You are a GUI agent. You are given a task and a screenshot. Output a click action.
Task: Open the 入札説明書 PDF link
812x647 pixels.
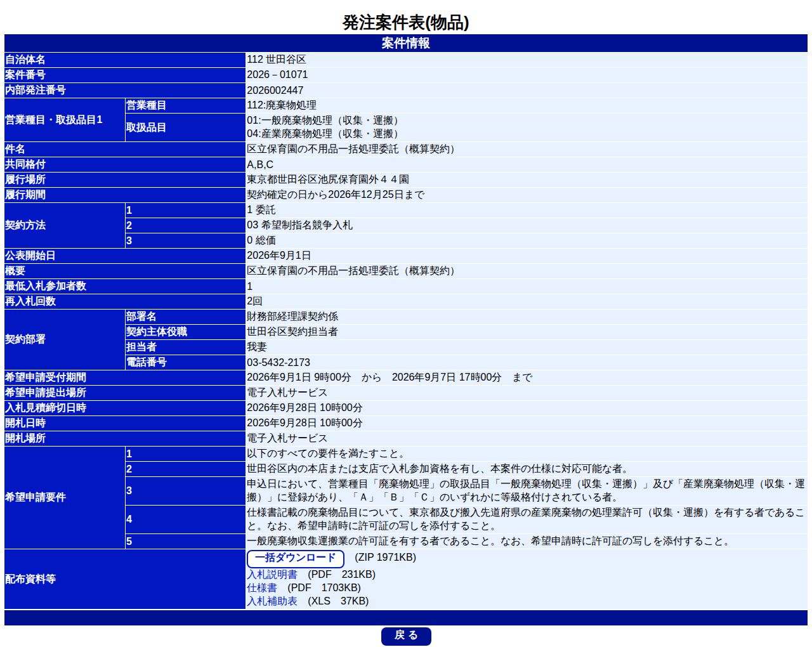(272, 574)
